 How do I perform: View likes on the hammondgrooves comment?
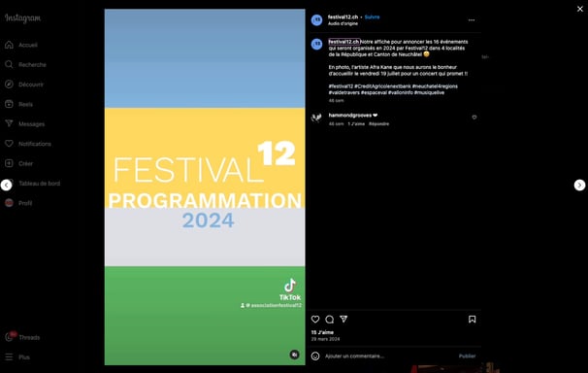click(x=356, y=123)
